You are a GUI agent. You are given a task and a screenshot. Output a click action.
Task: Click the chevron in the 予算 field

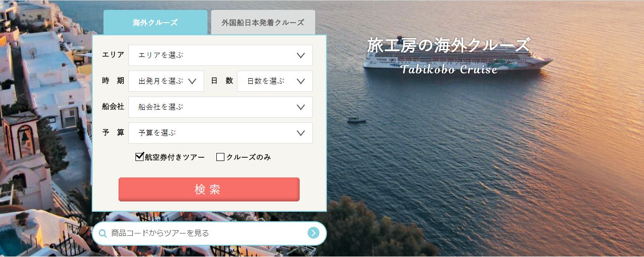(x=301, y=133)
